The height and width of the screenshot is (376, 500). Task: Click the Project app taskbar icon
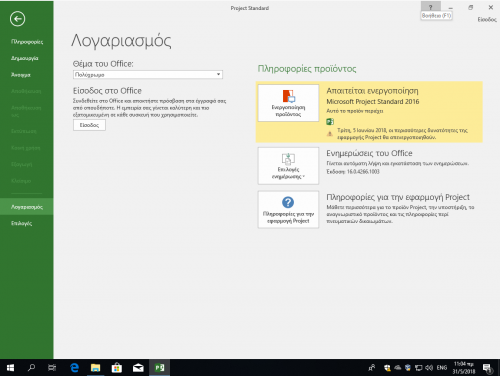coord(160,368)
